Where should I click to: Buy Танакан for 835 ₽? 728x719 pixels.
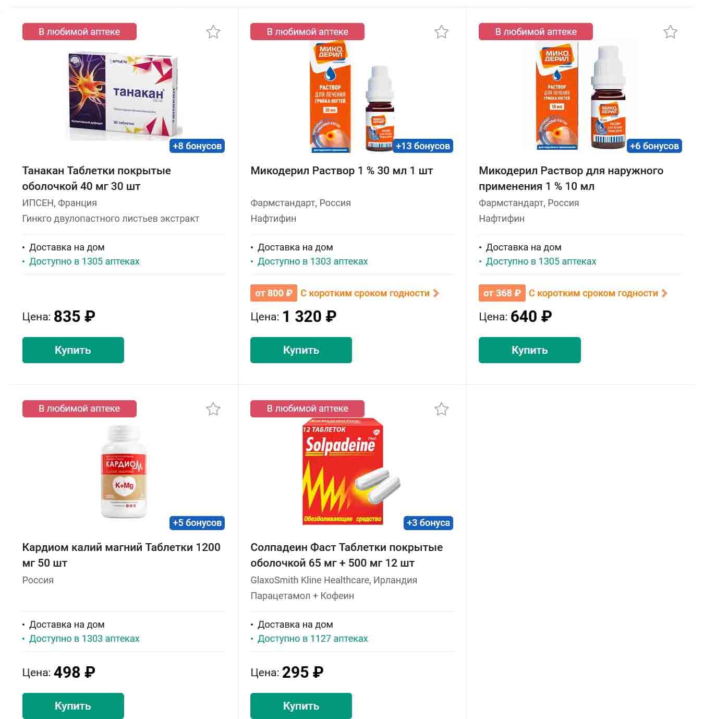coord(73,350)
